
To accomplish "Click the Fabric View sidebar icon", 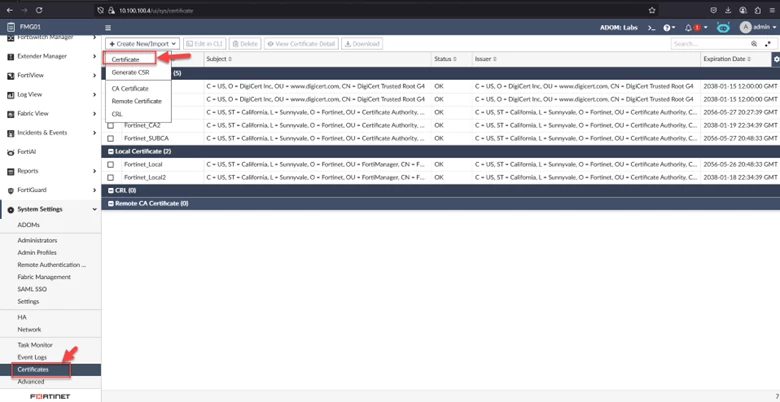I will coord(10,114).
